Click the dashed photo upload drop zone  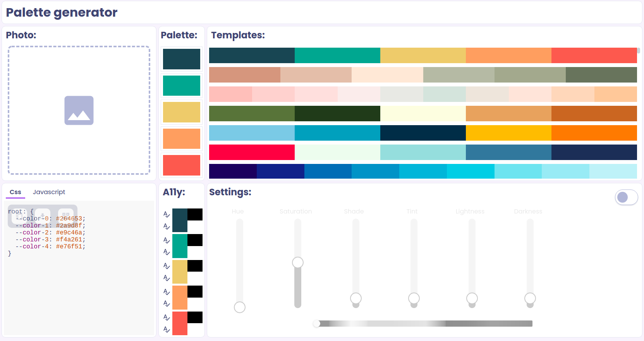click(79, 155)
